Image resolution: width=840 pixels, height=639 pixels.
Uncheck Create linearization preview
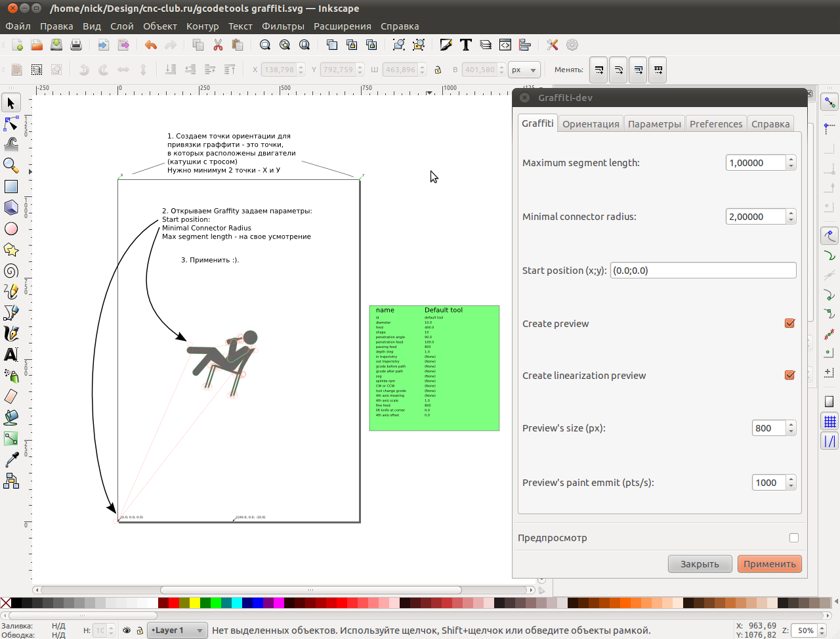(x=790, y=376)
